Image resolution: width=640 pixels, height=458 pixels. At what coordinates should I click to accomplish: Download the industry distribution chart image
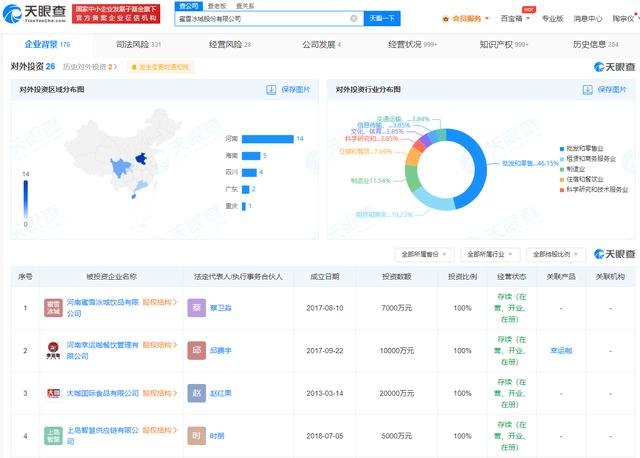pos(604,90)
